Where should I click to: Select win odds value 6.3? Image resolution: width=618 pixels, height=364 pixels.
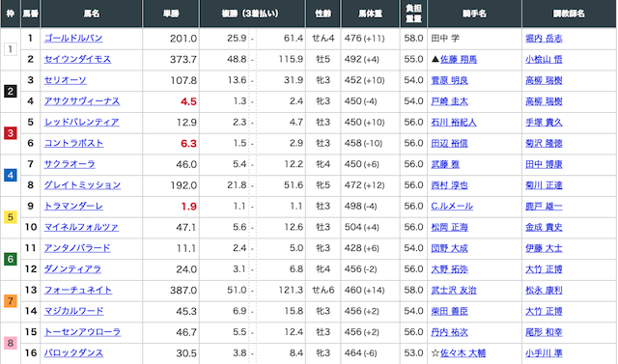[x=189, y=144]
